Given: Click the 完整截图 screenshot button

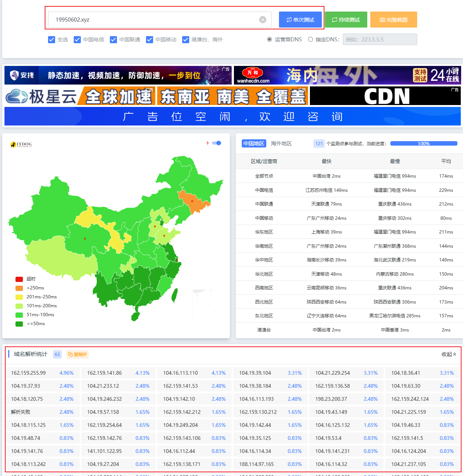Looking at the screenshot, I should [393, 20].
